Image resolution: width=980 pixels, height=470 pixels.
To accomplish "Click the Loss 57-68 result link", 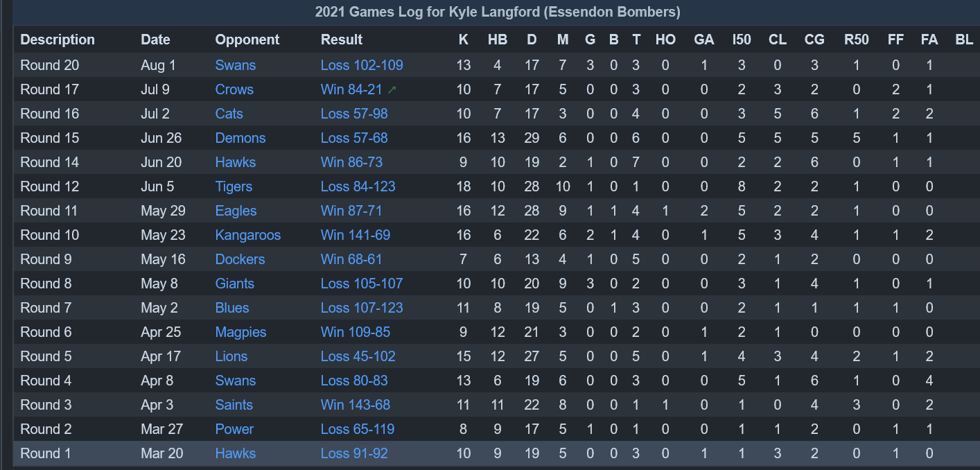I will point(354,138).
